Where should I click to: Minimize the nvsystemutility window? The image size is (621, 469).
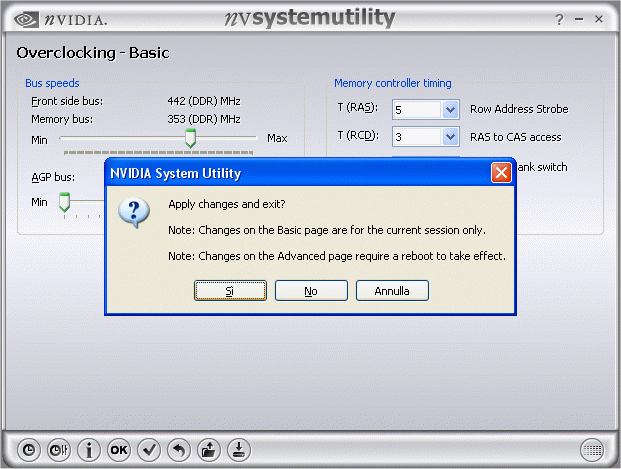point(579,19)
